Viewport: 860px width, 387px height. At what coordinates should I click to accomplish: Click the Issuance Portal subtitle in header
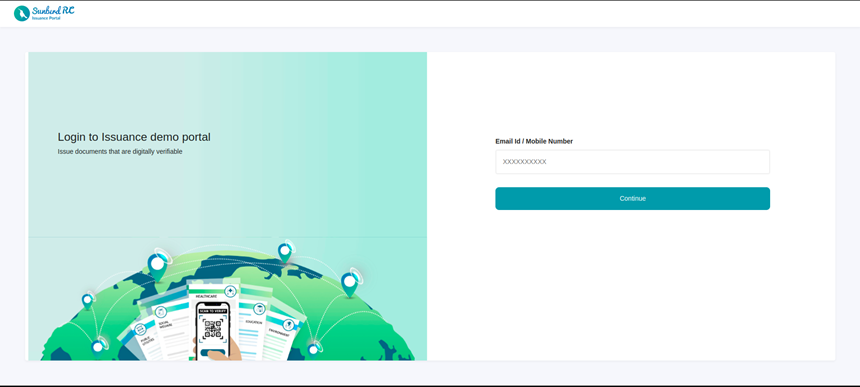click(46, 18)
